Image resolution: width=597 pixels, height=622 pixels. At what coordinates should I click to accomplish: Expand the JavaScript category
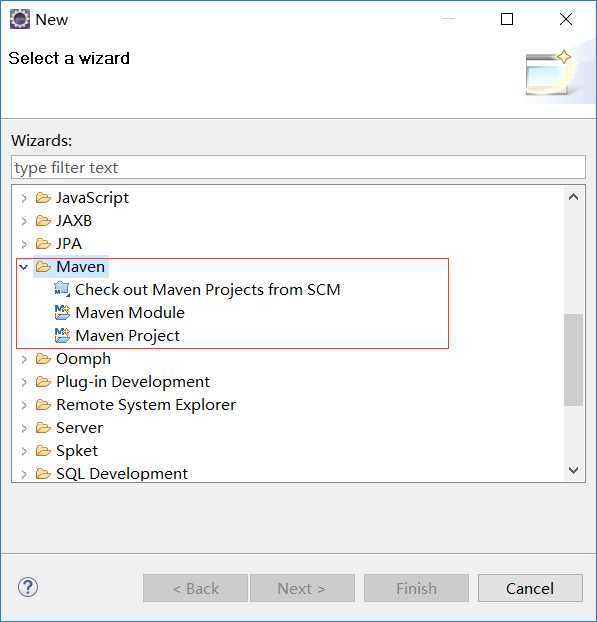(x=24, y=198)
